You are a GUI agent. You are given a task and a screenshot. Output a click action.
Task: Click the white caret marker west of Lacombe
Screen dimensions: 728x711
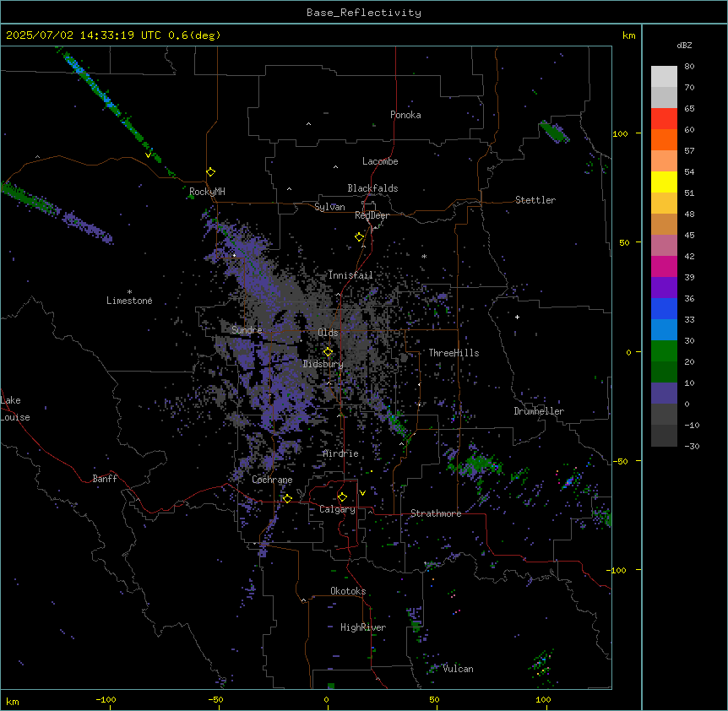point(335,166)
